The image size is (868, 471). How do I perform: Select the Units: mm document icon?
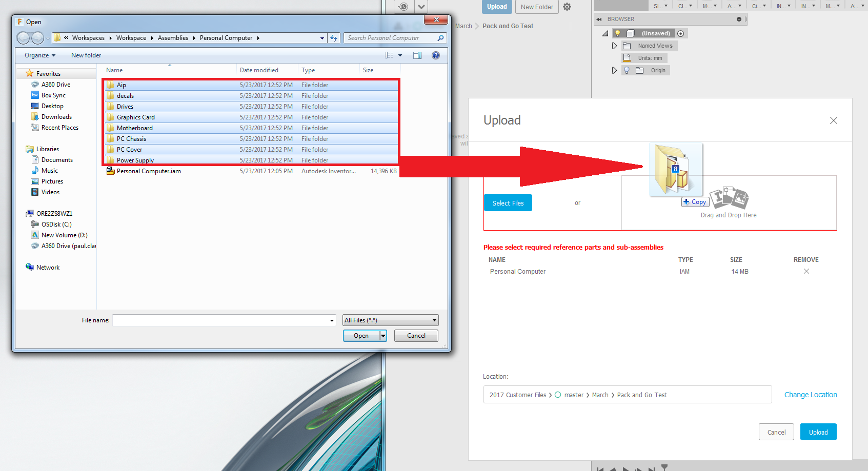pyautogui.click(x=627, y=58)
